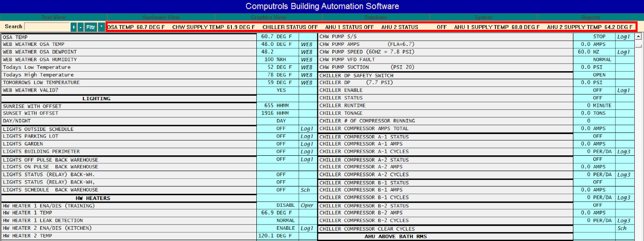Open Sch for LIGHTS SCHEDULE BACK WAREHOUSE
Viewport: 644px width, 241px height.
point(305,190)
